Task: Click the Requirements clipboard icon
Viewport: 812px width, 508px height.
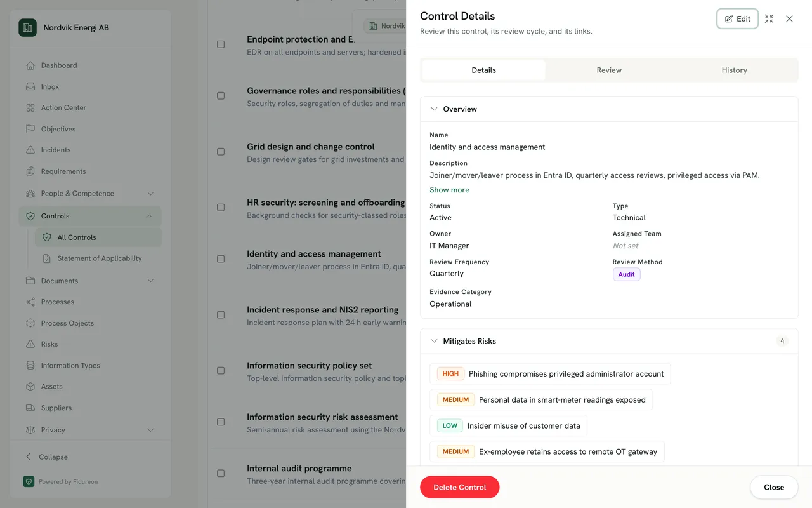Action: 30,171
